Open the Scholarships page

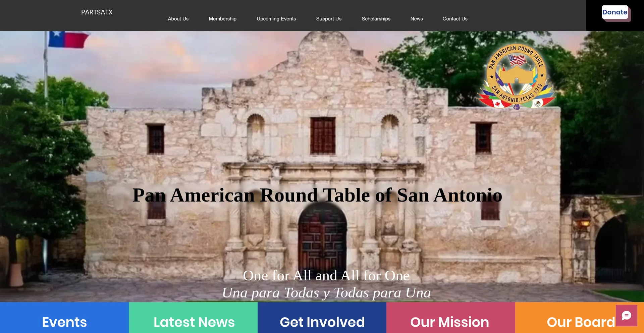pyautogui.click(x=376, y=19)
